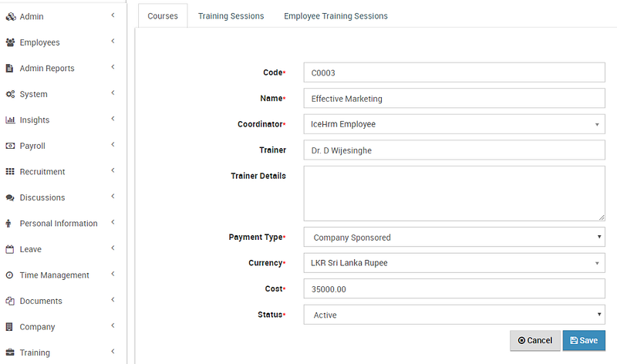Expand the Training menu chevron

[113, 352]
